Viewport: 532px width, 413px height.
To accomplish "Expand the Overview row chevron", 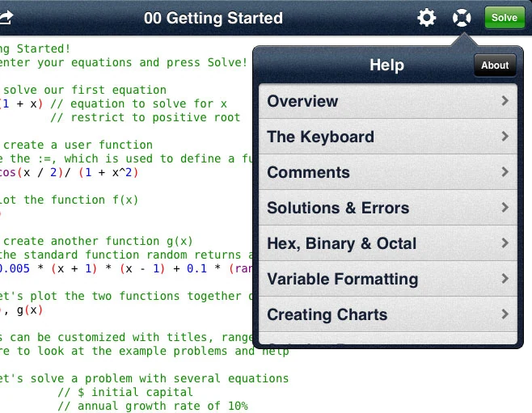I will click(x=505, y=101).
